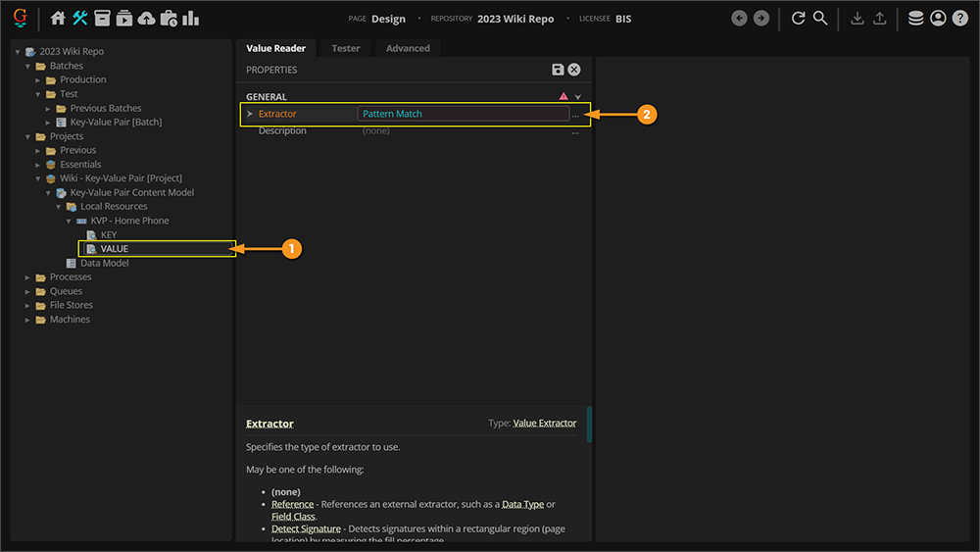Open the user account icon
The height and width of the screenshot is (552, 980).
pos(938,18)
